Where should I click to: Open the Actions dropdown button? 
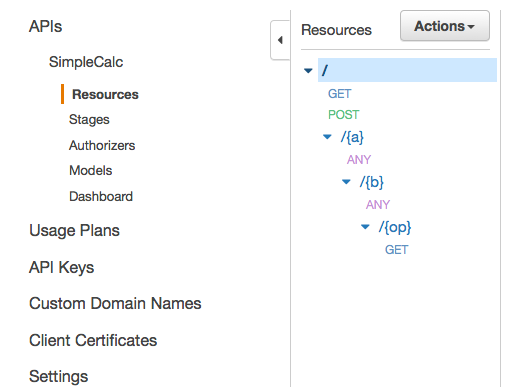click(x=445, y=26)
